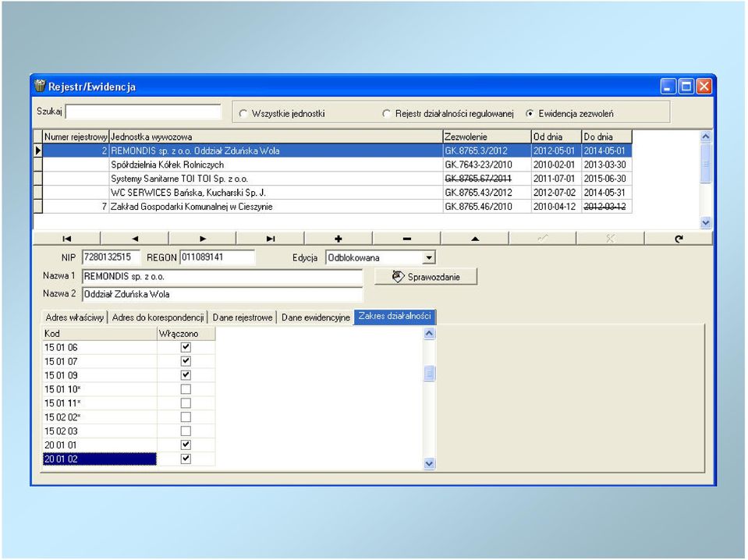Image resolution: width=748 pixels, height=560 pixels.
Task: Refresh data with the reload button
Action: coord(679,239)
